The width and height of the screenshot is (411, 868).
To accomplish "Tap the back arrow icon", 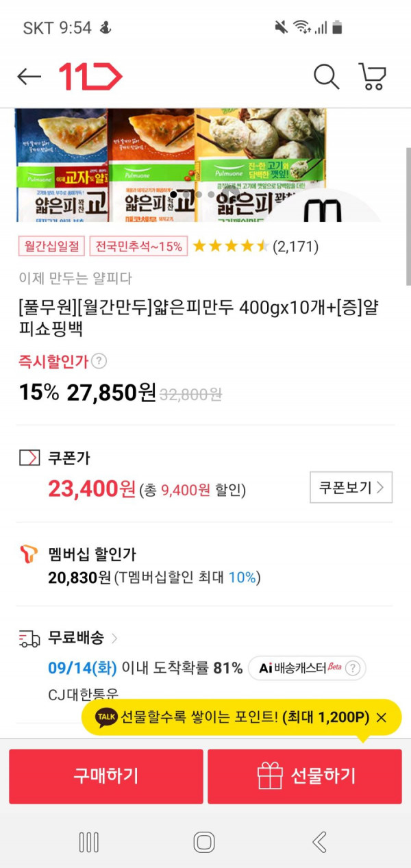I will click(29, 77).
